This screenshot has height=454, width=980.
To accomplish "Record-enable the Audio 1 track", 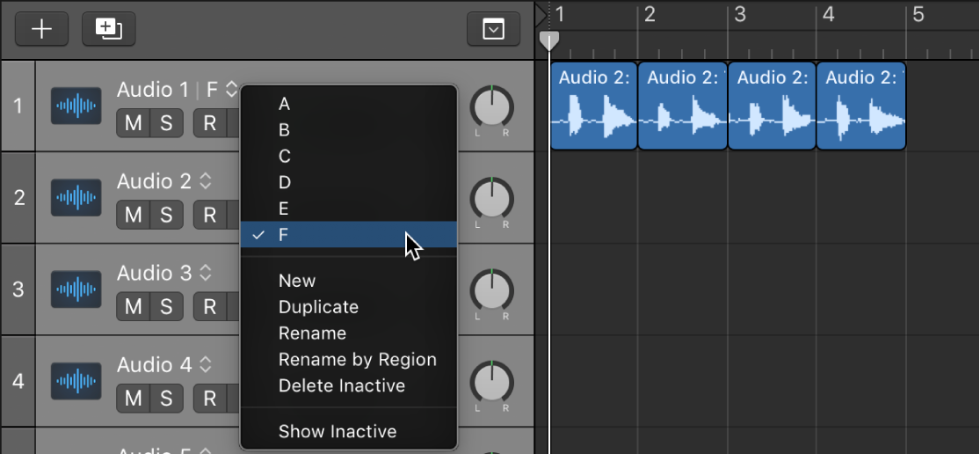I will coord(210,123).
